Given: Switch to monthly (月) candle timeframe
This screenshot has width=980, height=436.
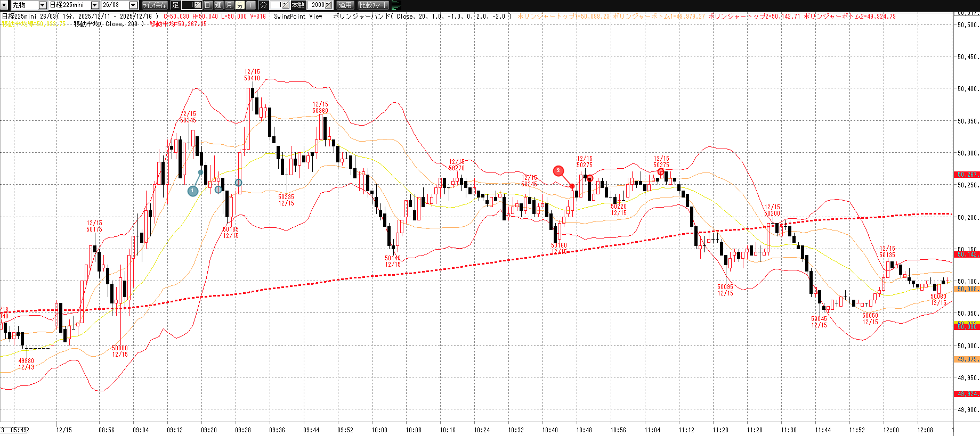Looking at the screenshot, I should click(x=229, y=5).
